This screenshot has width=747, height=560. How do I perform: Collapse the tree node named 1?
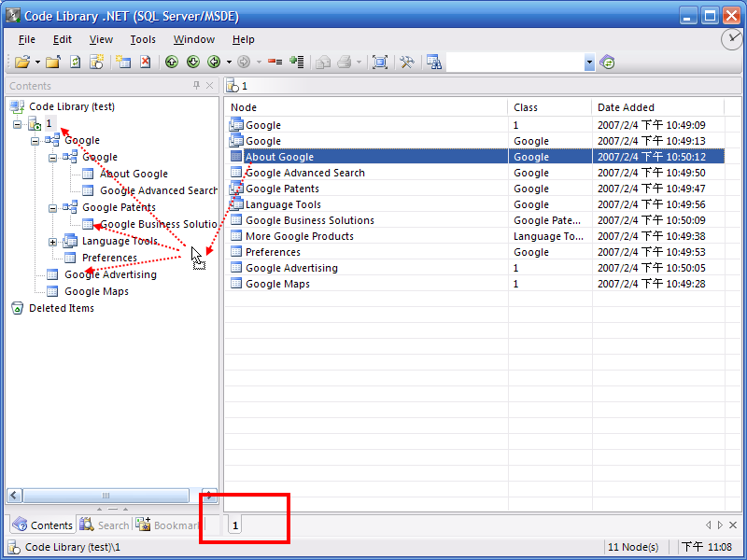pos(17,124)
